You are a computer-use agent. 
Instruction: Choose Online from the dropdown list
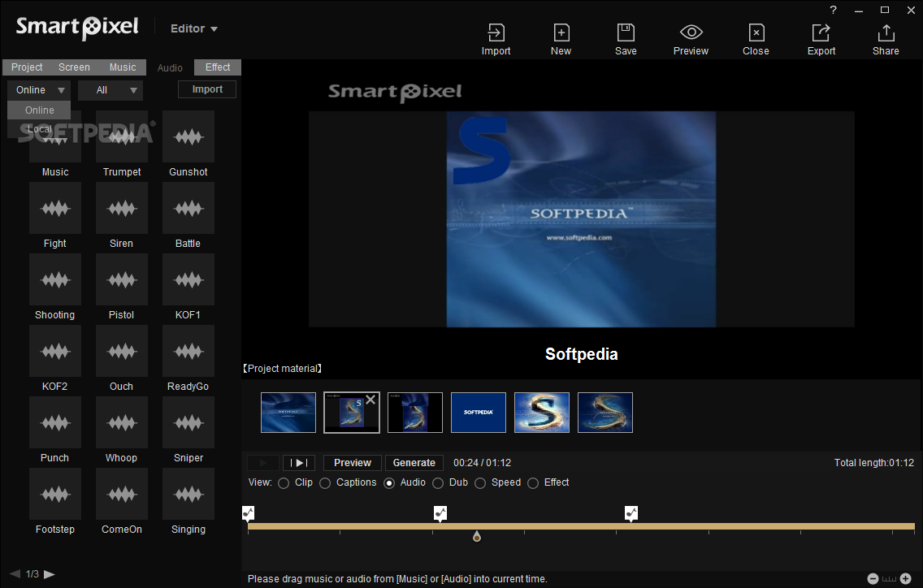[x=39, y=110]
